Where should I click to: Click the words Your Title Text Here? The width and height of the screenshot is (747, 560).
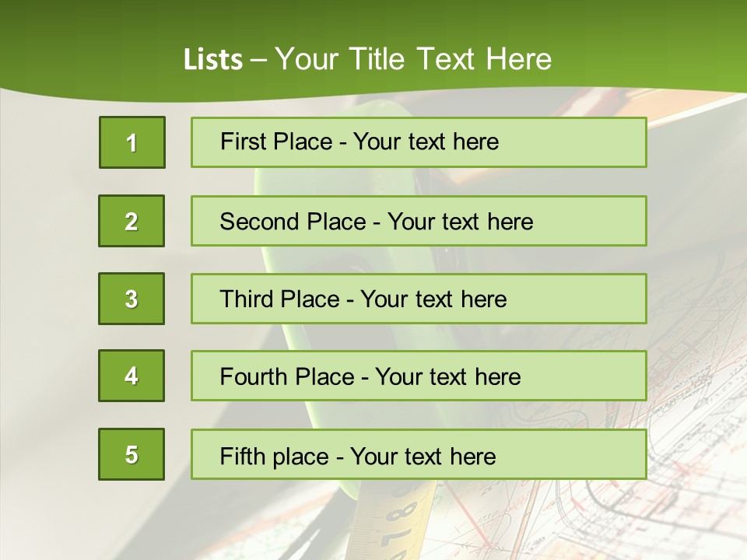pos(413,59)
